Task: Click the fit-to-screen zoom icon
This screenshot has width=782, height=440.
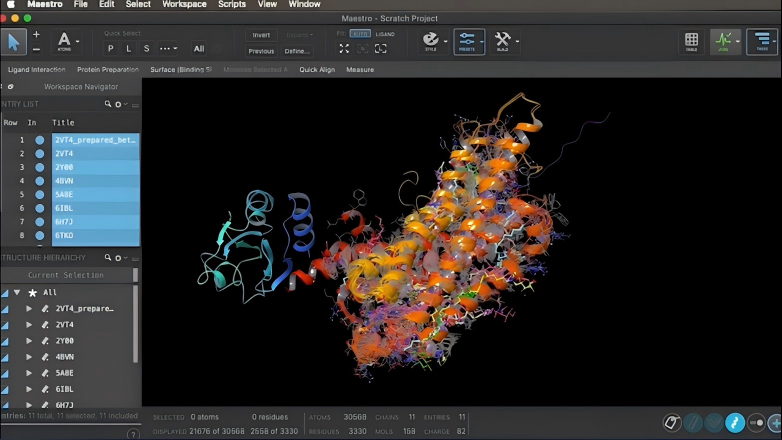Action: [x=344, y=48]
